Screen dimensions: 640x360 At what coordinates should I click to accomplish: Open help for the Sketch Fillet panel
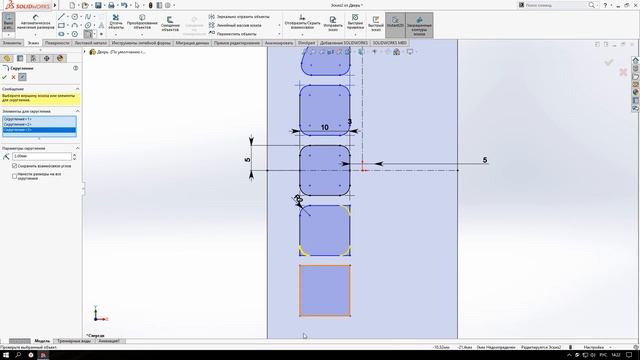[x=76, y=68]
